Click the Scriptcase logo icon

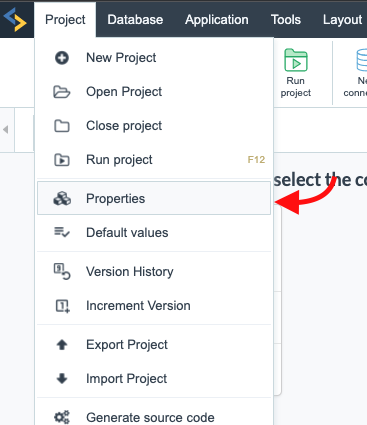(x=15, y=20)
